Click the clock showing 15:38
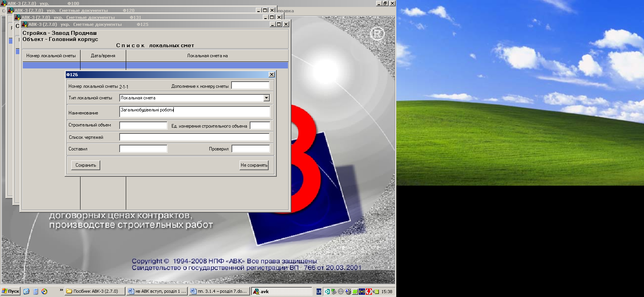Viewport: 644px width, 297px height. point(387,292)
